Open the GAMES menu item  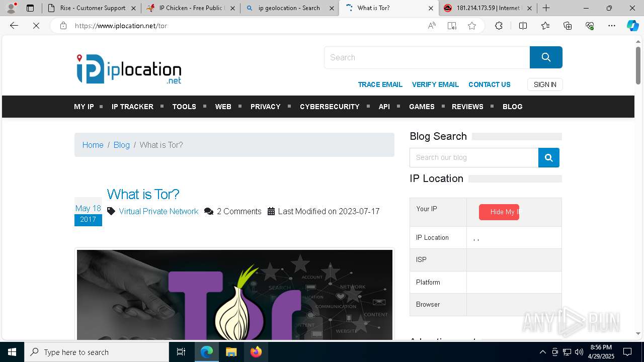click(x=422, y=107)
